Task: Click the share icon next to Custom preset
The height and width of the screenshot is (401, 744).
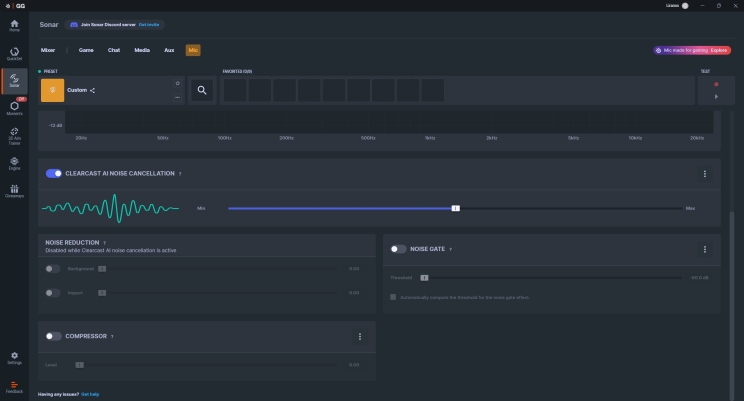Action: tap(93, 90)
